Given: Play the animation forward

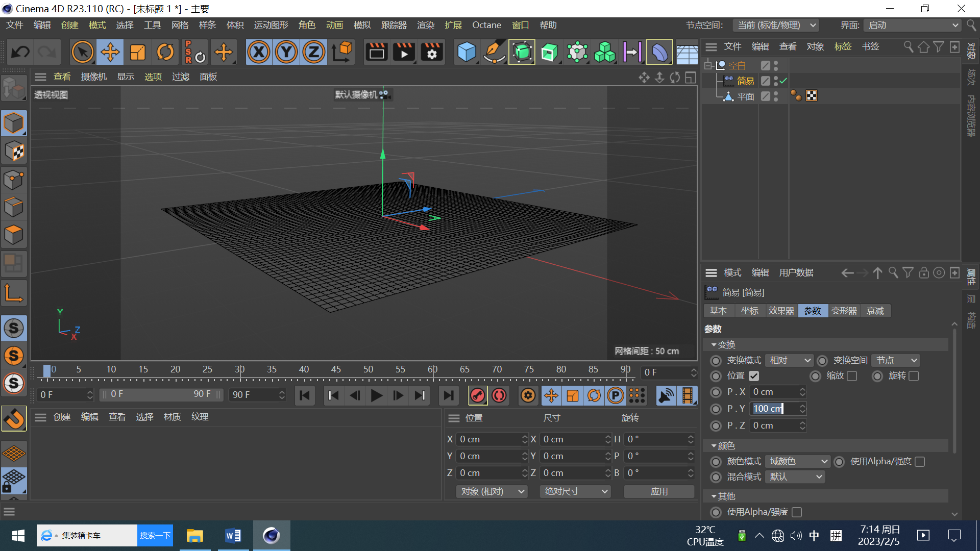Looking at the screenshot, I should pyautogui.click(x=377, y=395).
